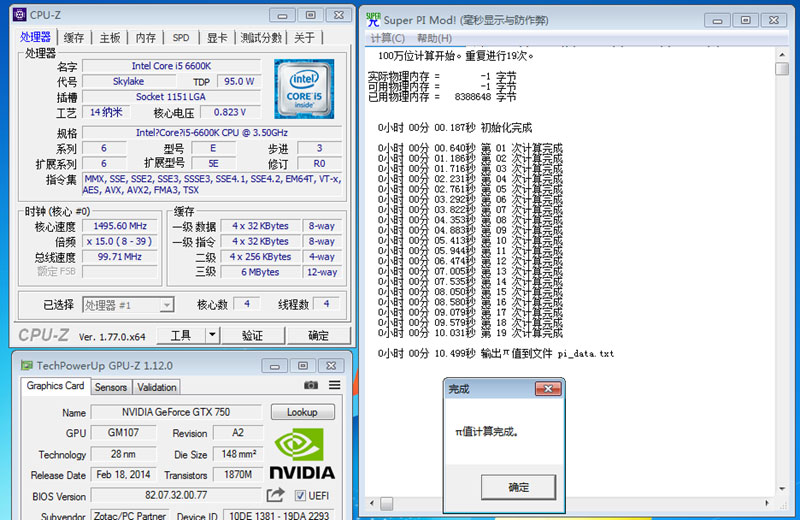Click the Skylake codename field
The image size is (800, 520).
tap(129, 81)
